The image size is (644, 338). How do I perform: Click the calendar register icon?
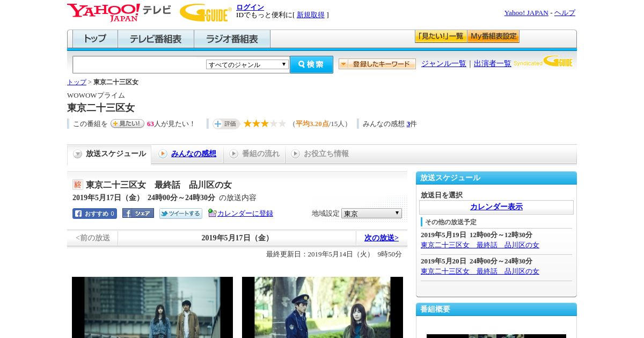pos(212,213)
